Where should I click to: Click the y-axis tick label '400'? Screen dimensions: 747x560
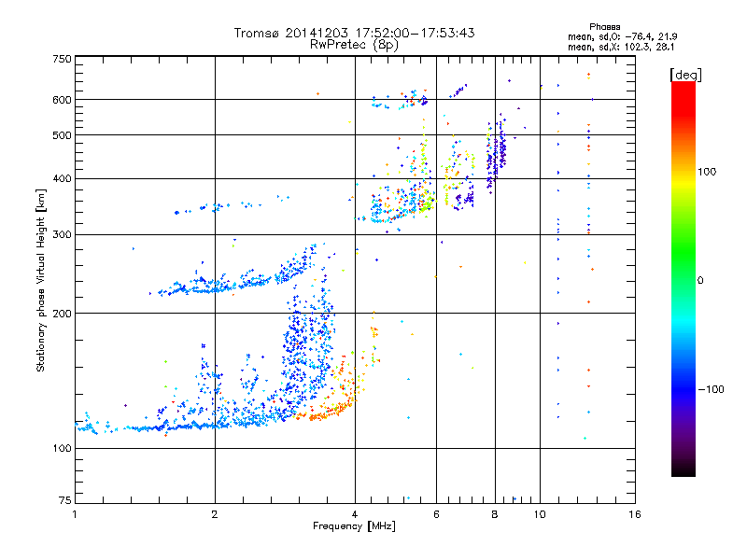pyautogui.click(x=62, y=179)
